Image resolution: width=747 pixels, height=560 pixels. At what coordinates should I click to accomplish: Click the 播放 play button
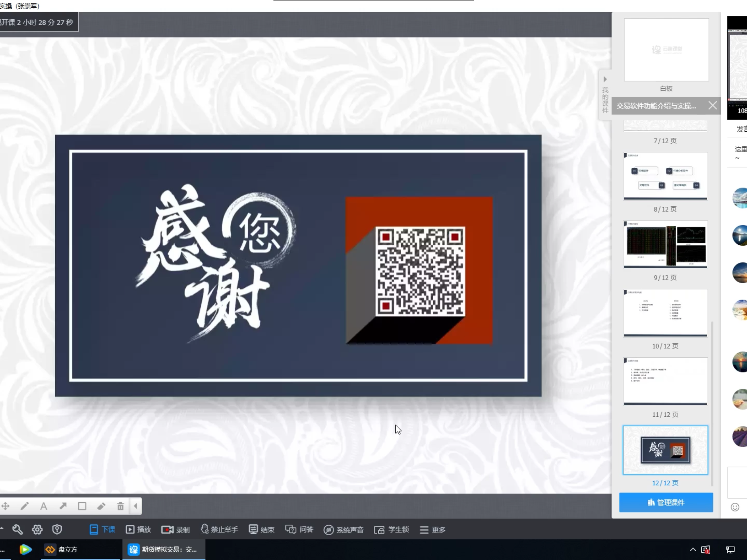[x=138, y=529]
